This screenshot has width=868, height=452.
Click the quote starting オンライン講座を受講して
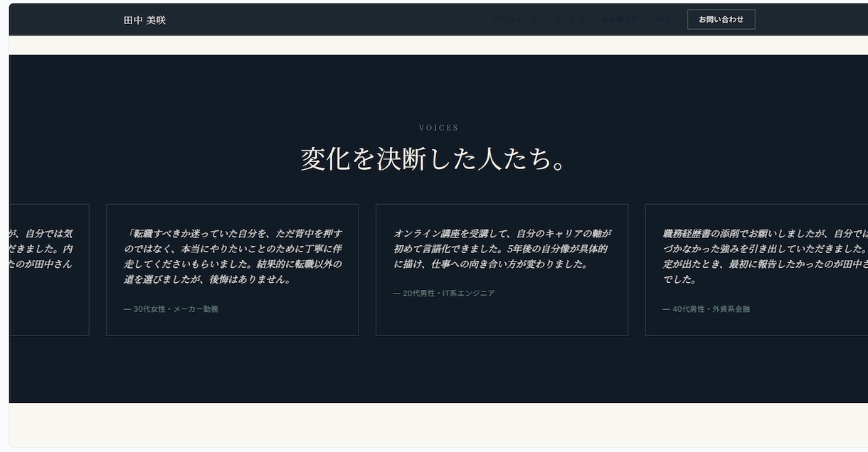pos(502,248)
